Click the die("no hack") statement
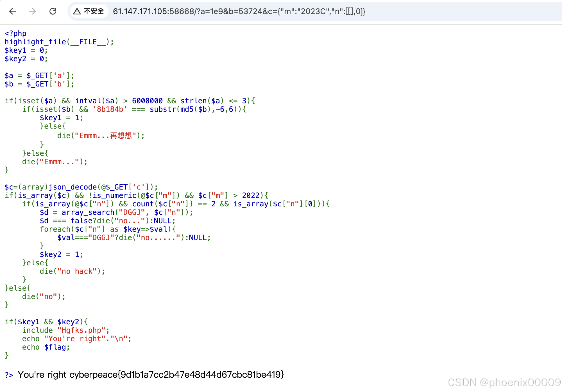This screenshot has height=392, width=562. pyautogui.click(x=72, y=271)
